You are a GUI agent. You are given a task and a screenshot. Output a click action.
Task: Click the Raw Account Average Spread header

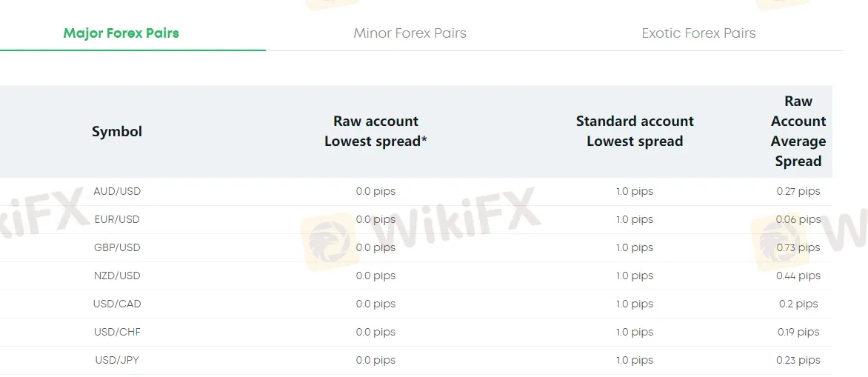(798, 131)
